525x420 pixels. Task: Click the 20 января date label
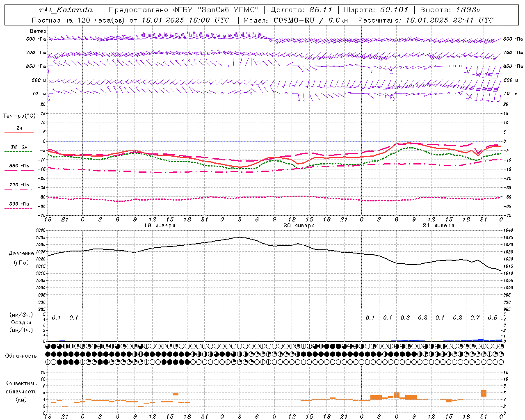[x=299, y=226]
